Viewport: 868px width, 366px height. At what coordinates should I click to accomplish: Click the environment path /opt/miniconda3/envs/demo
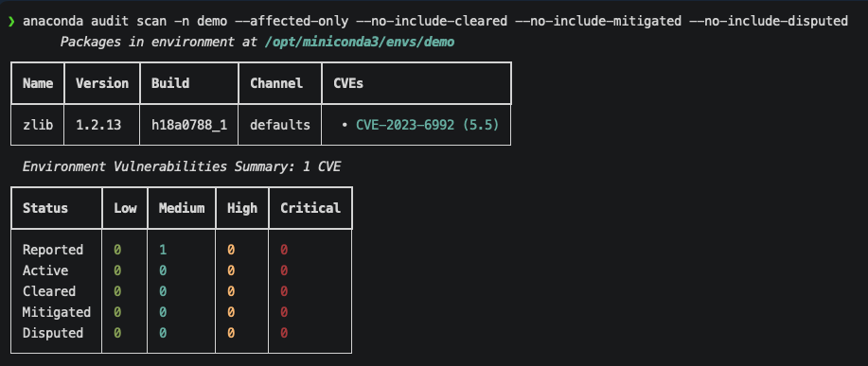360,42
